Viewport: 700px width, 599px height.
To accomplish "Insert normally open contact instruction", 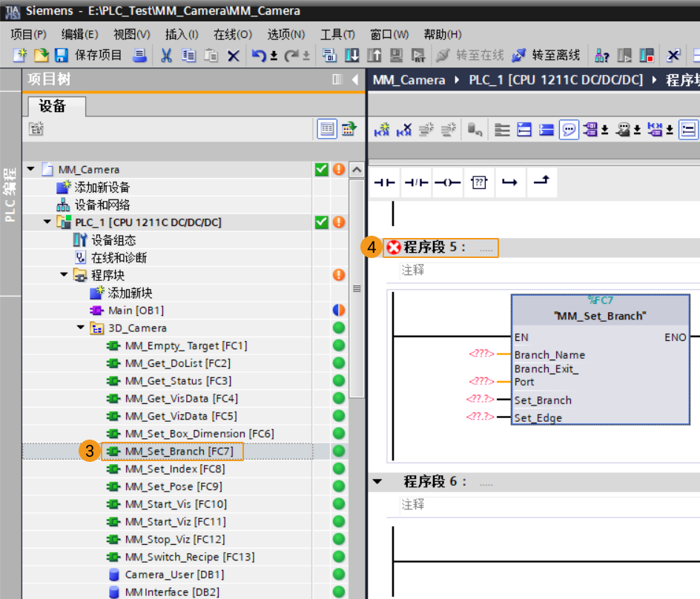I will tap(384, 182).
